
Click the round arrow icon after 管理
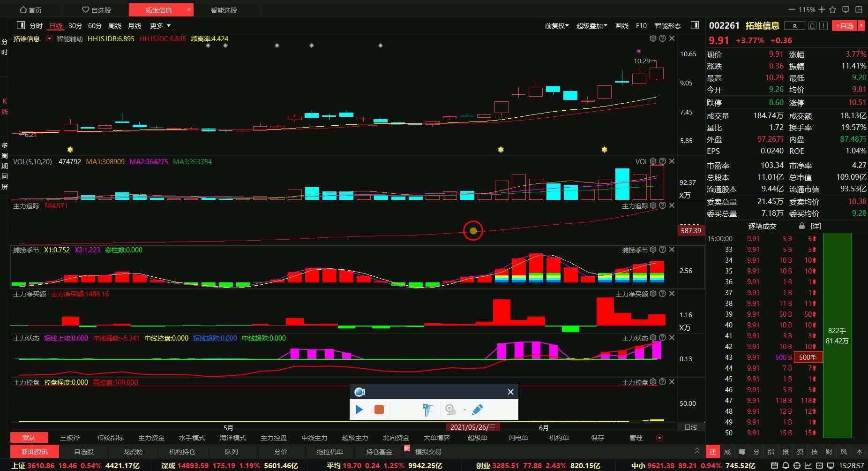[x=660, y=438]
